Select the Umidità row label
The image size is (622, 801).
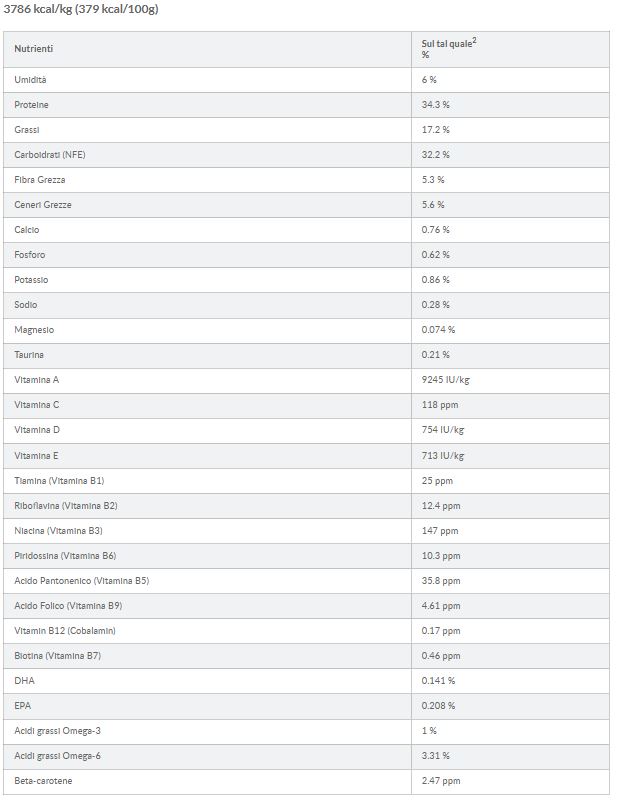click(x=31, y=79)
